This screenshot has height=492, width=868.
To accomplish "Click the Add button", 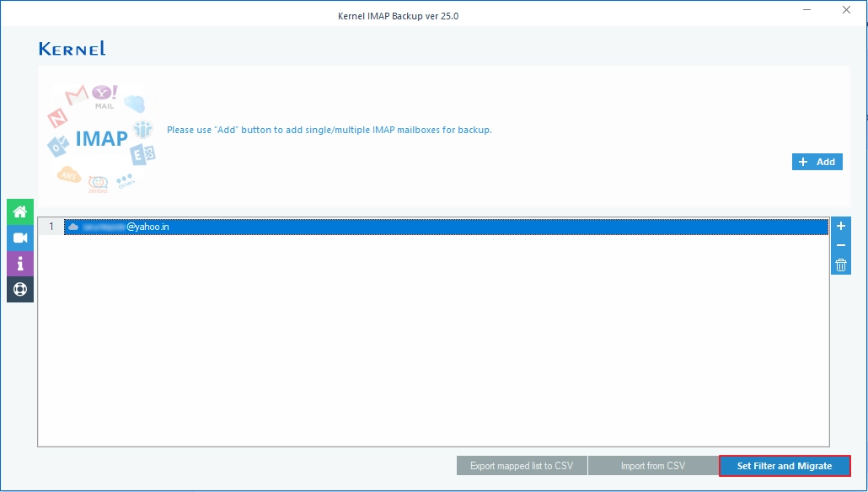I will pyautogui.click(x=817, y=162).
